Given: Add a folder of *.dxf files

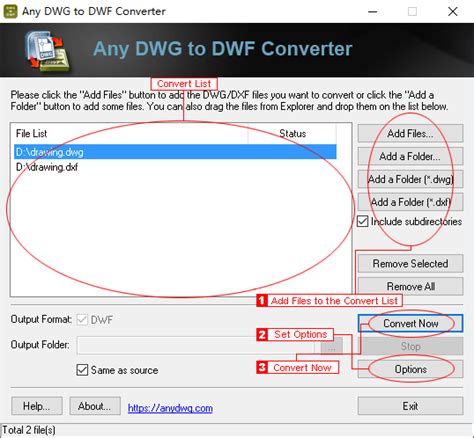Looking at the screenshot, I should pyautogui.click(x=410, y=202).
